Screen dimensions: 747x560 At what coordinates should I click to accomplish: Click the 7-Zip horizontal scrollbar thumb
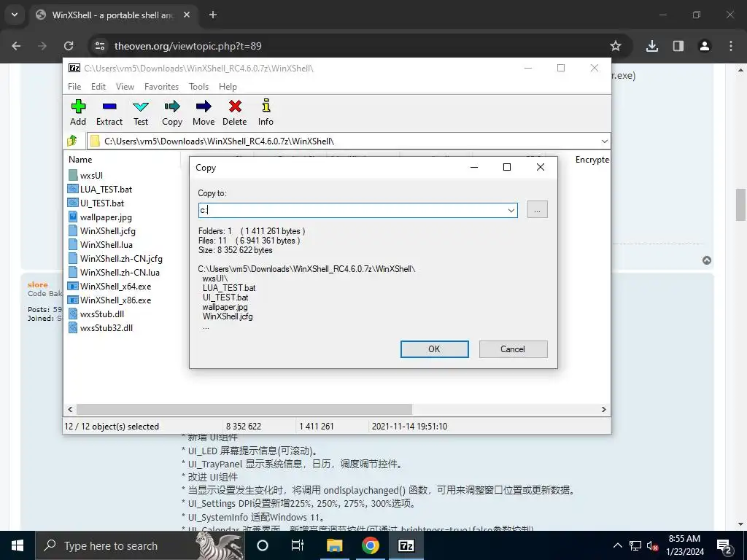[244, 410]
